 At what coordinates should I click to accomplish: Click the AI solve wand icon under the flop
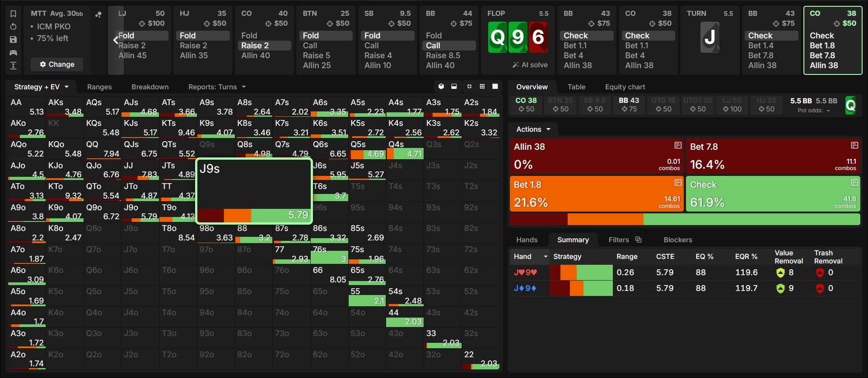click(x=515, y=65)
